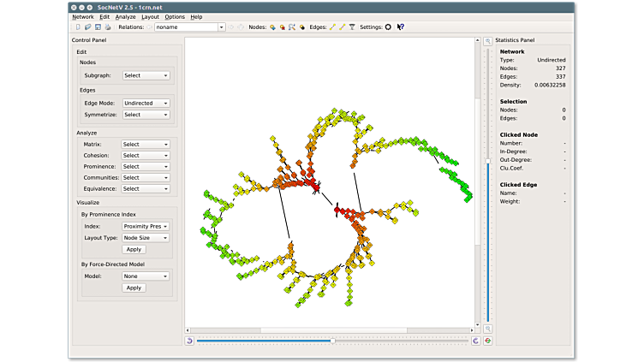Apply the Force-Directed Model layout
644x362 pixels.
point(134,288)
